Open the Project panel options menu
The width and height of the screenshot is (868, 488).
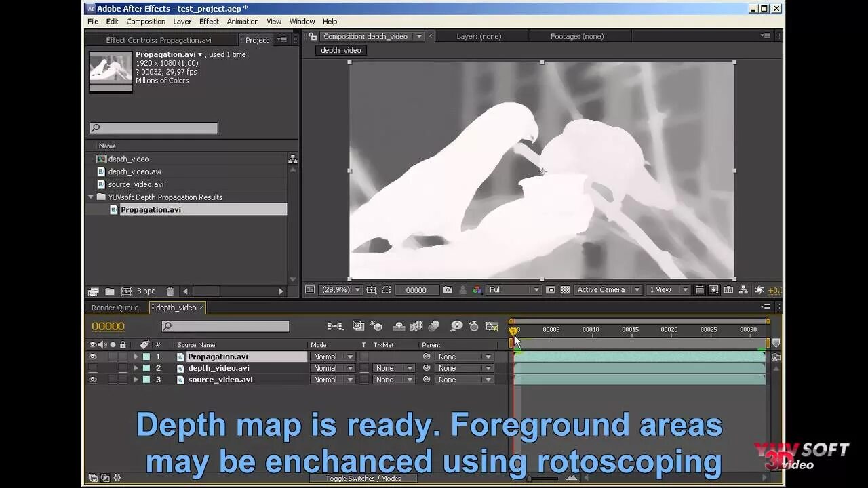pyautogui.click(x=283, y=40)
